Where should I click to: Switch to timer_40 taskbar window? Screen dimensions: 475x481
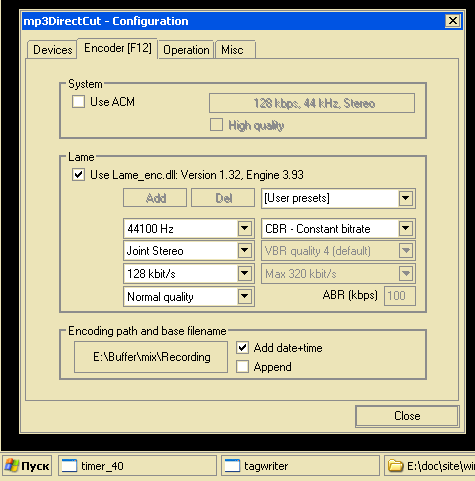tap(137, 466)
